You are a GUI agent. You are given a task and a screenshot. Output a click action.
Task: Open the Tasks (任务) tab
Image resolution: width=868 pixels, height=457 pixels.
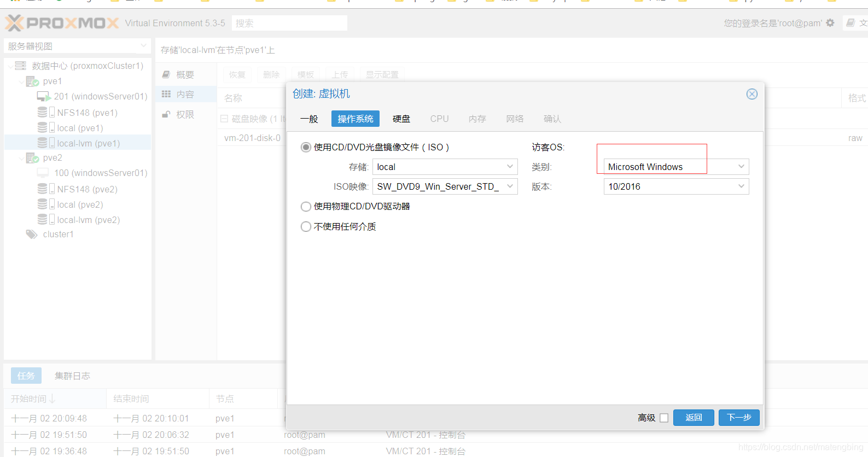[26, 376]
